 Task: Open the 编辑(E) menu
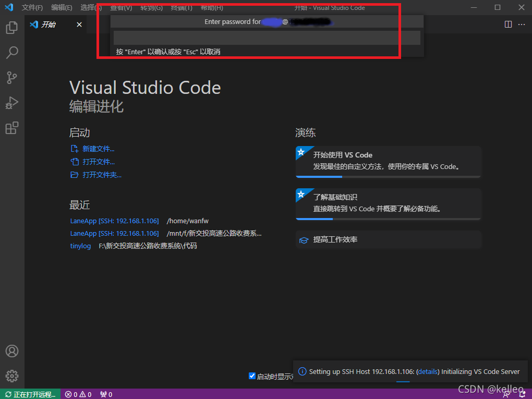click(x=62, y=7)
